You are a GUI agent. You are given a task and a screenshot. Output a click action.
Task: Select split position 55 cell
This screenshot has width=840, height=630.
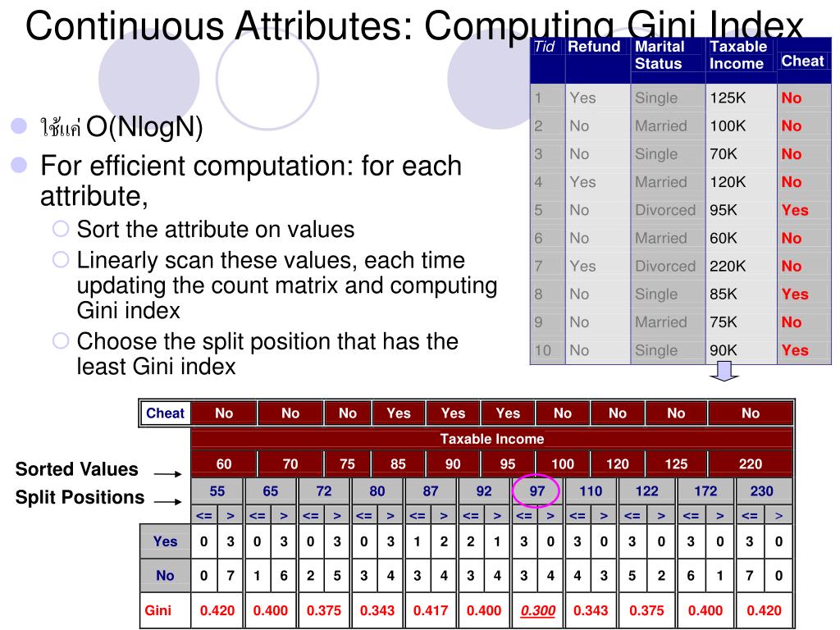coord(217,491)
